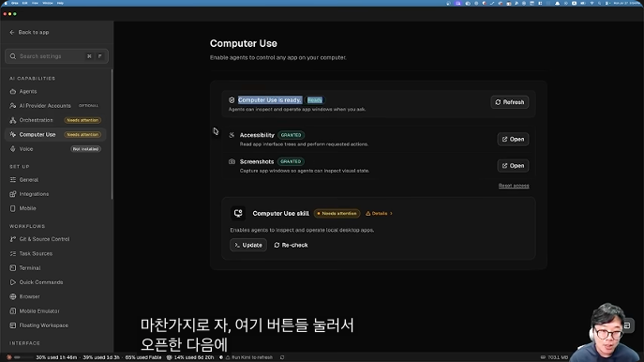Click the warning triangle next to Details
This screenshot has height=362, width=644.
(368, 213)
